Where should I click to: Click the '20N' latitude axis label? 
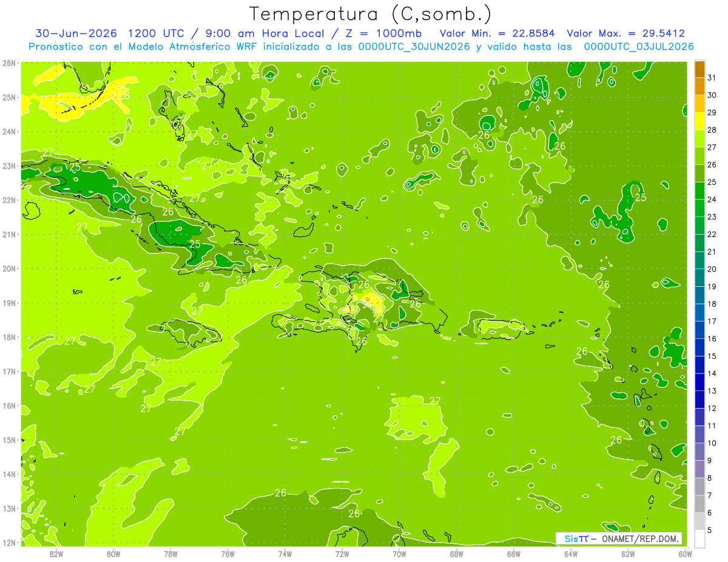pos(8,269)
